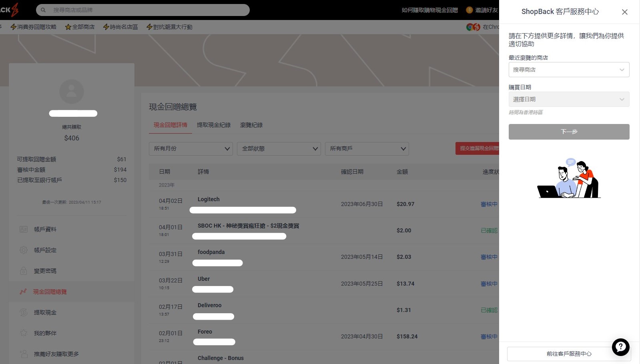The image size is (640, 364).
Task: Open the help question mark chat bubble
Action: (620, 347)
